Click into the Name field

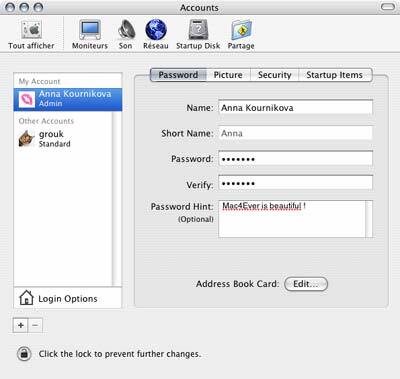(295, 108)
